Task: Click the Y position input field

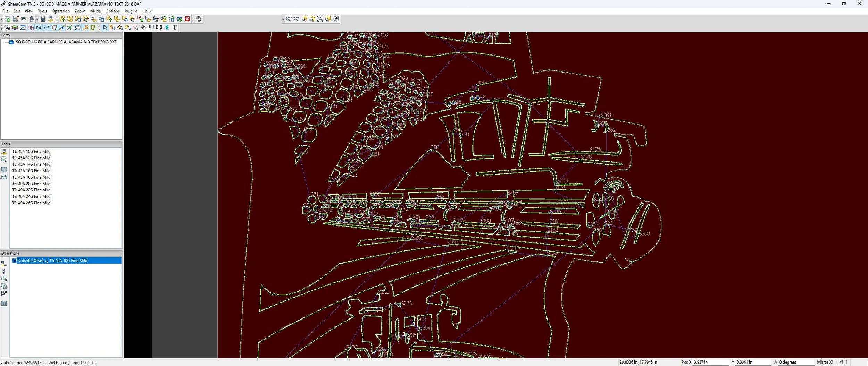Action: (753, 362)
